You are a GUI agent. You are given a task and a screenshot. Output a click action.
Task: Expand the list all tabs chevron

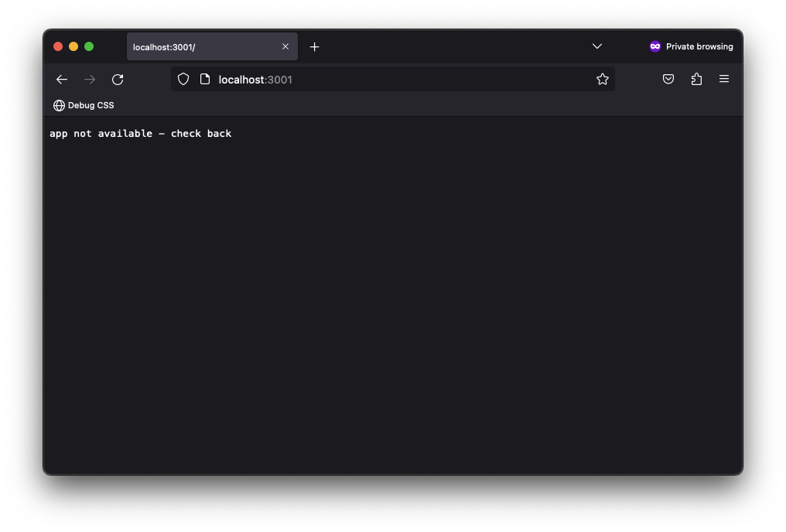(x=597, y=46)
